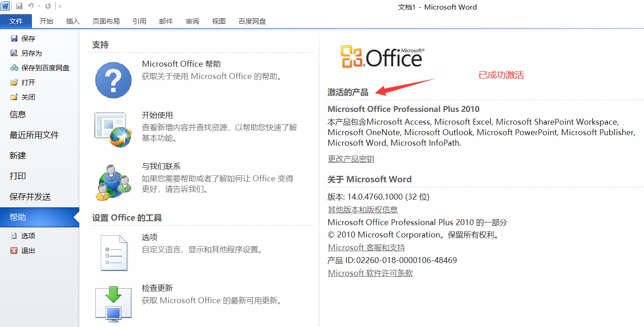
Task: Open the 文件 (File) tab
Action: tap(16, 21)
